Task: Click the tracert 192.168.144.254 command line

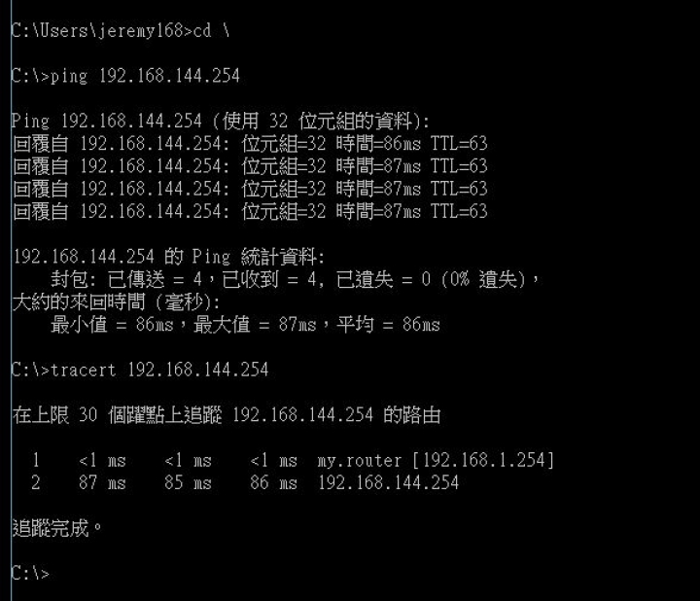Action: pyautogui.click(x=140, y=371)
